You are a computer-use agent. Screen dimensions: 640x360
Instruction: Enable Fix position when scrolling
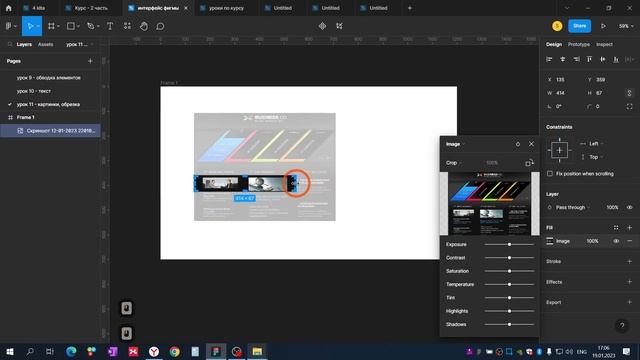(550, 173)
